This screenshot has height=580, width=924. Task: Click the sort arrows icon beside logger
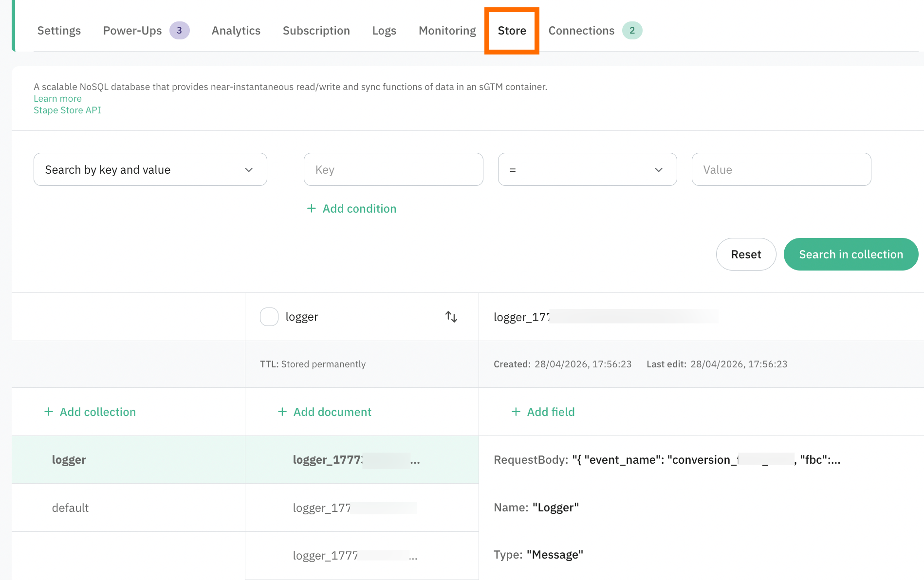[451, 317]
